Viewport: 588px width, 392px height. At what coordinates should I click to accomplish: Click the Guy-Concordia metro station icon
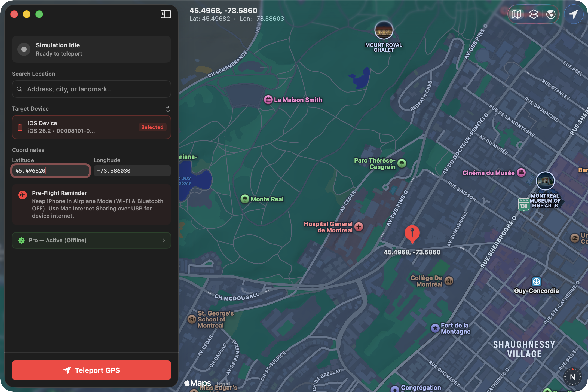(536, 281)
